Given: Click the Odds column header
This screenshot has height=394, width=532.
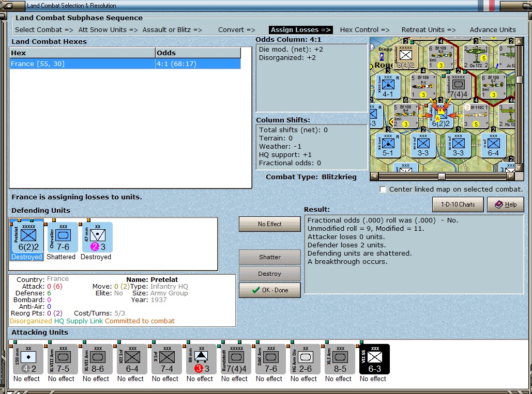Looking at the screenshot, I should 198,53.
